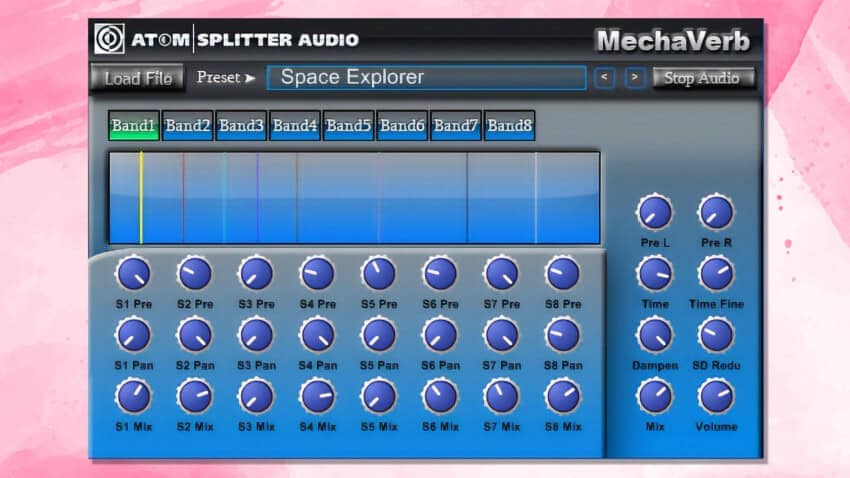Adjust the S5 Pan knob
This screenshot has height=478, width=850.
(x=378, y=335)
